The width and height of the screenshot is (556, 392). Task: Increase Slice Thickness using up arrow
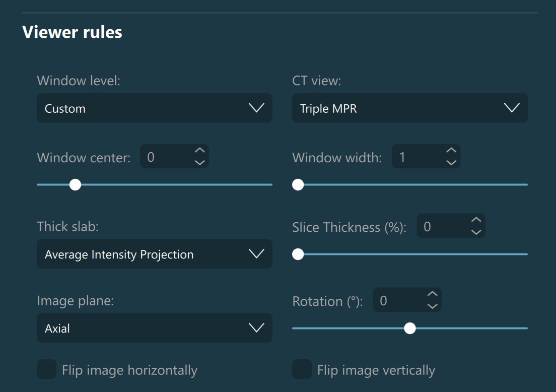[476, 221]
